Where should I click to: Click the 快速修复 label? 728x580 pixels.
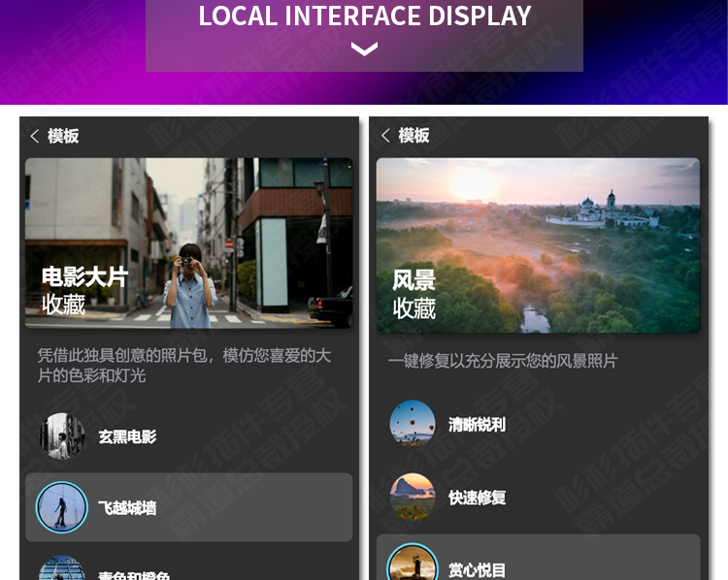point(477,498)
